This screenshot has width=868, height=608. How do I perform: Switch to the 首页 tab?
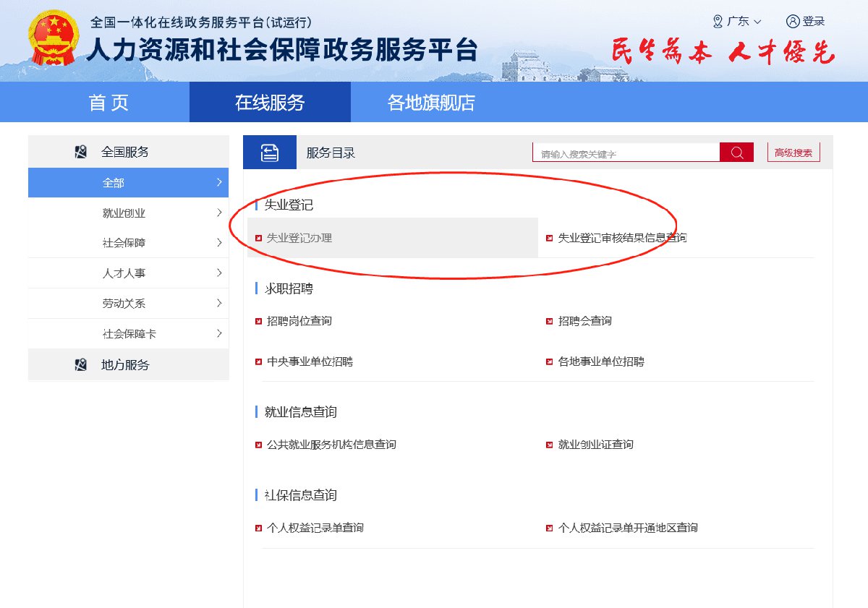pos(109,103)
